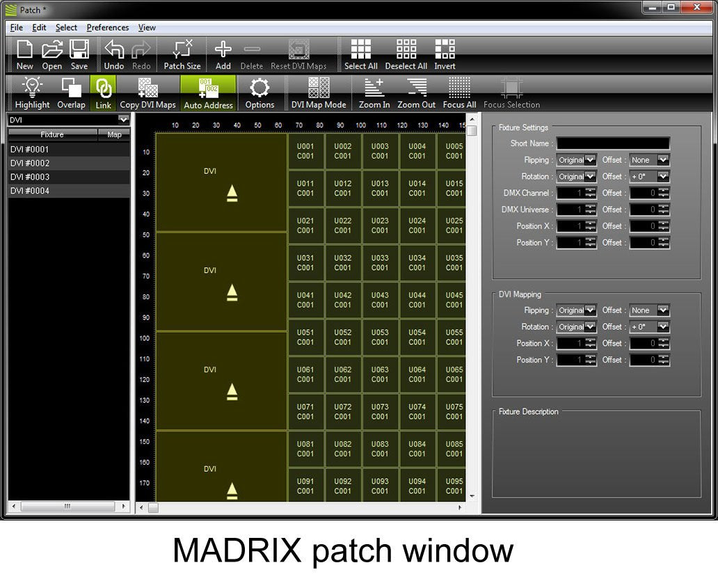Click Reset DVI Maps icon
This screenshot has height=588, width=718.
298,54
